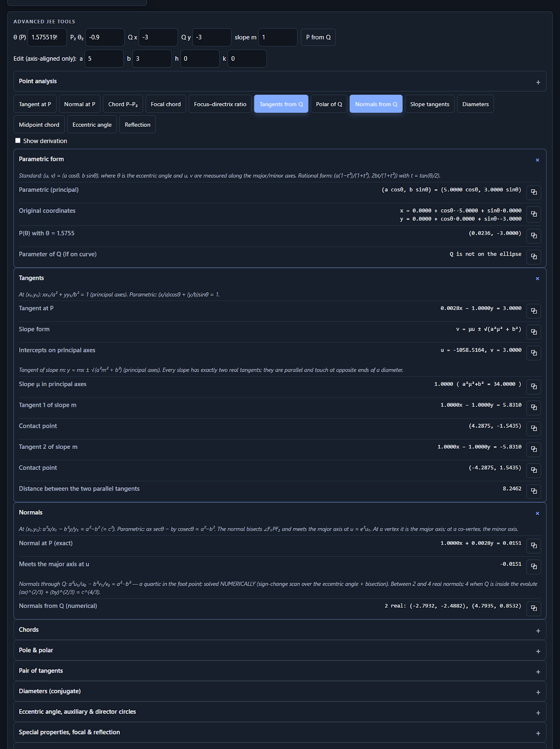
Task: Copy the distance between parallel tangents
Action: (x=534, y=491)
